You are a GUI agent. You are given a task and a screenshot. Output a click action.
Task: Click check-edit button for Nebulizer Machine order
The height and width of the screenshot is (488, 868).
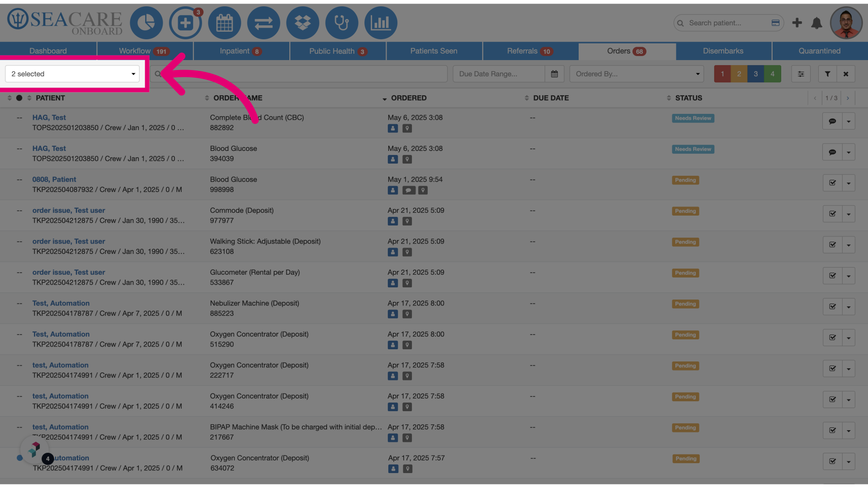coord(832,307)
